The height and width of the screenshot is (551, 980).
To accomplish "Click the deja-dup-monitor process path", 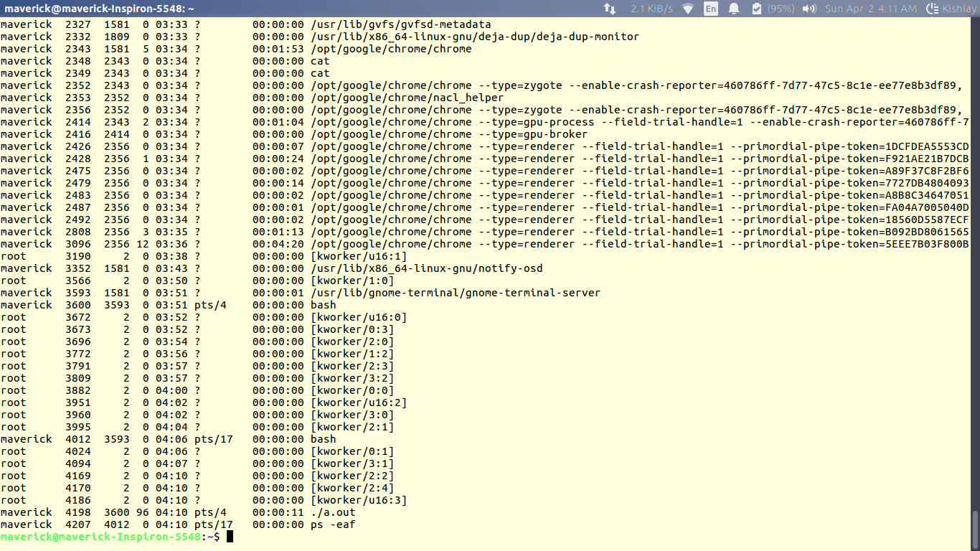I will tap(475, 37).
